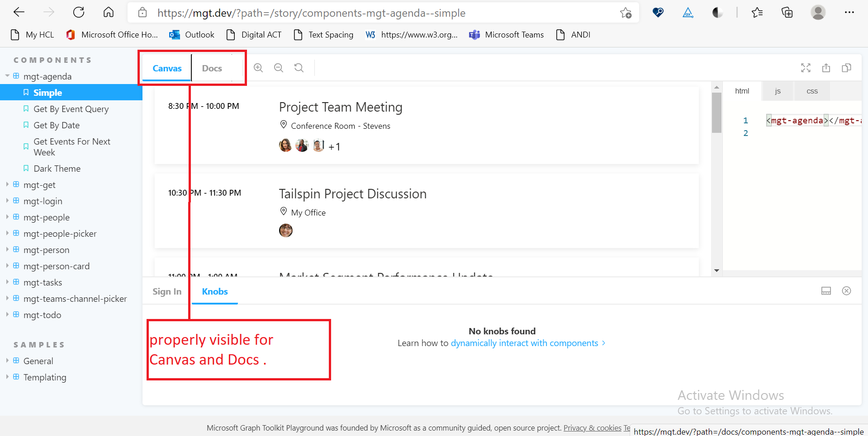Open the story in fullscreen mode
The width and height of the screenshot is (868, 436).
point(806,68)
